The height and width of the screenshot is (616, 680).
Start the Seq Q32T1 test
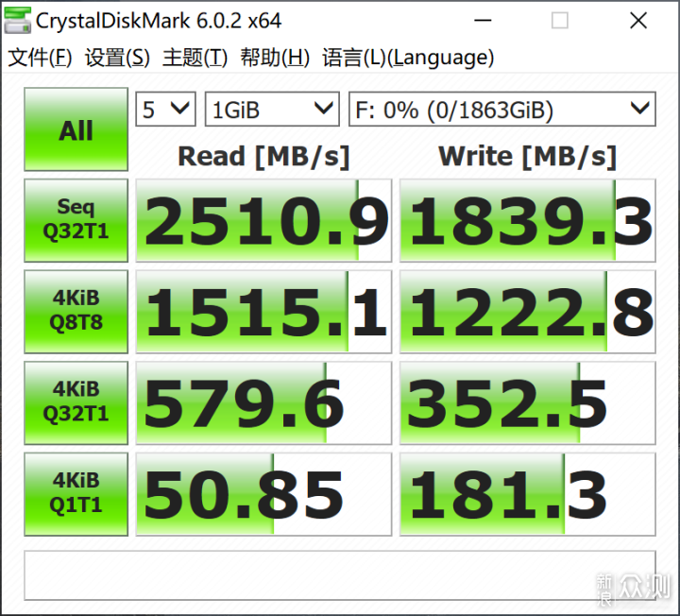pos(76,220)
